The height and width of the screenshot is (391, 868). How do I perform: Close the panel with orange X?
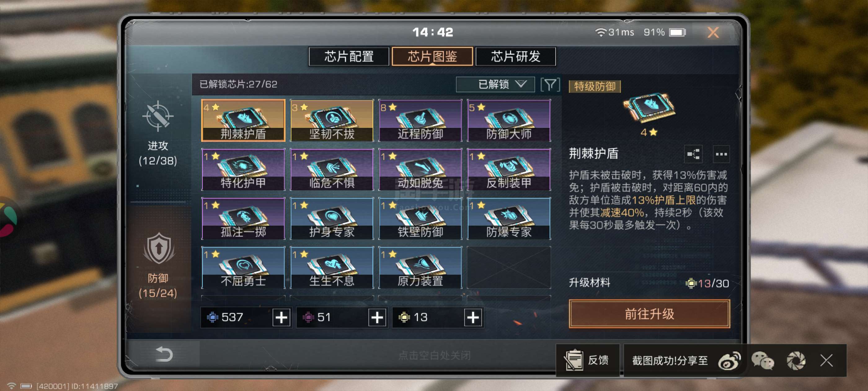click(713, 32)
